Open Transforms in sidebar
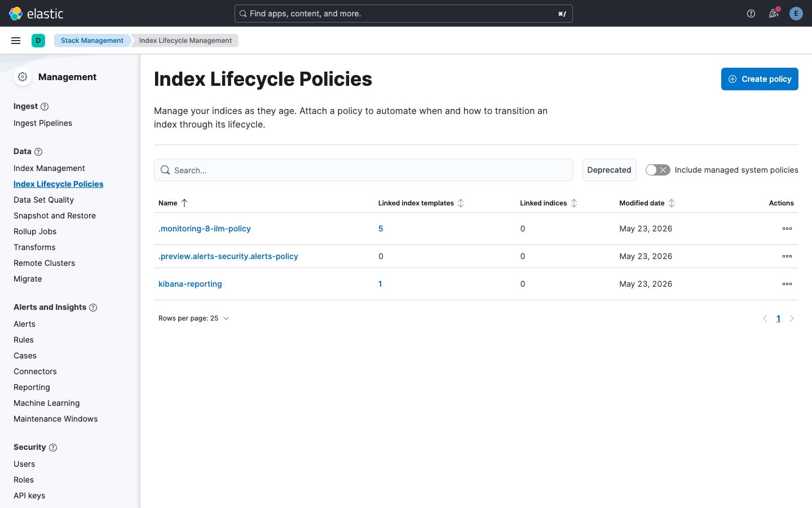Image resolution: width=812 pixels, height=508 pixels. coord(34,247)
